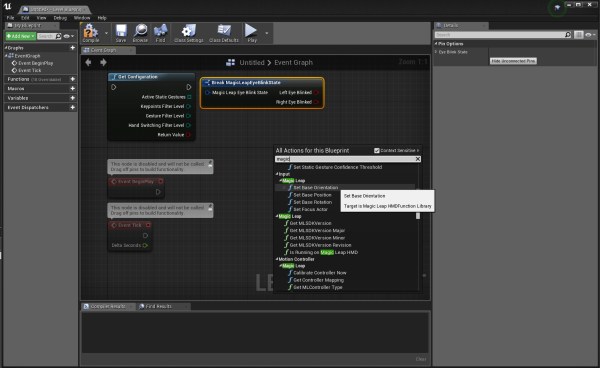Click Return Value pin on Get Configuration
The image size is (600, 368).
tap(188, 135)
